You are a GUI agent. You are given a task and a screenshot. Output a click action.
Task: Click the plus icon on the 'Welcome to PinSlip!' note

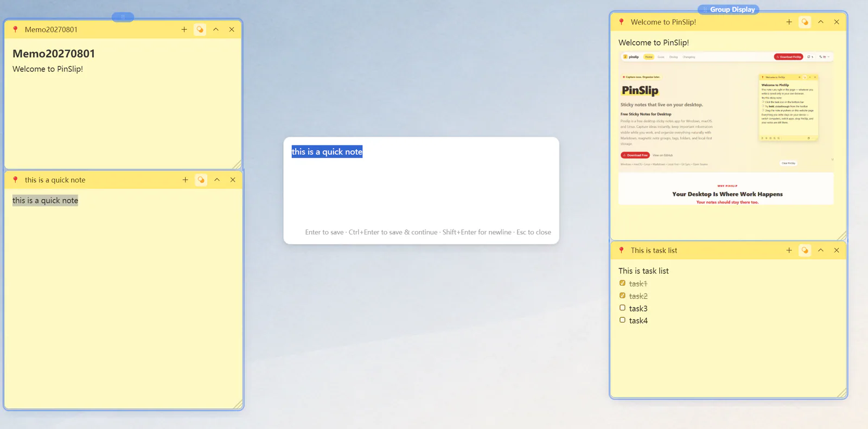(789, 22)
